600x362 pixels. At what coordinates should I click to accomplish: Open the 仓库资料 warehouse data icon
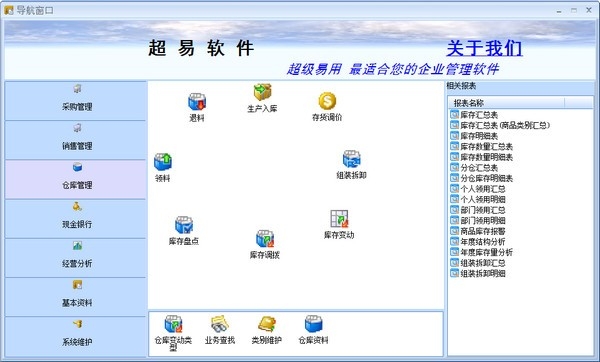click(313, 324)
